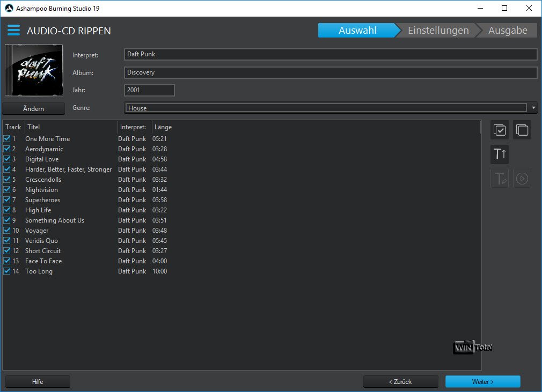This screenshot has width=542, height=392.
Task: Click the Ändern cover button
Action: pyautogui.click(x=33, y=108)
